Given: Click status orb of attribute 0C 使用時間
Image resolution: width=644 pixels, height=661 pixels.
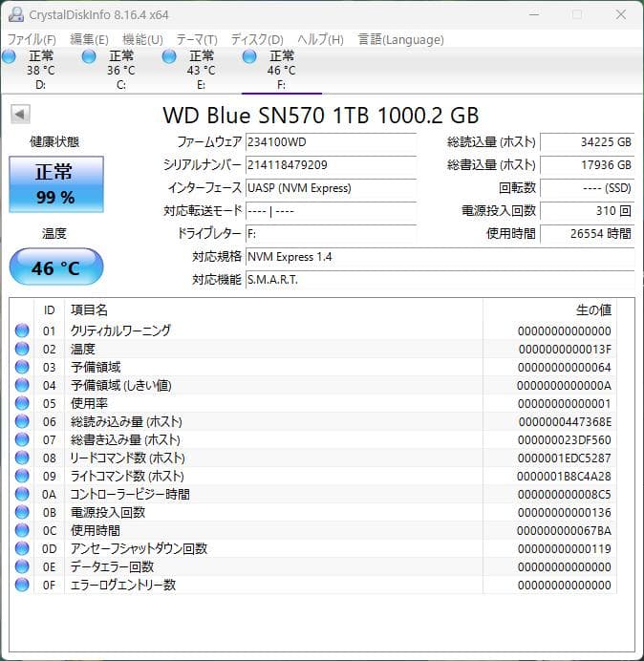Looking at the screenshot, I should click(22, 530).
